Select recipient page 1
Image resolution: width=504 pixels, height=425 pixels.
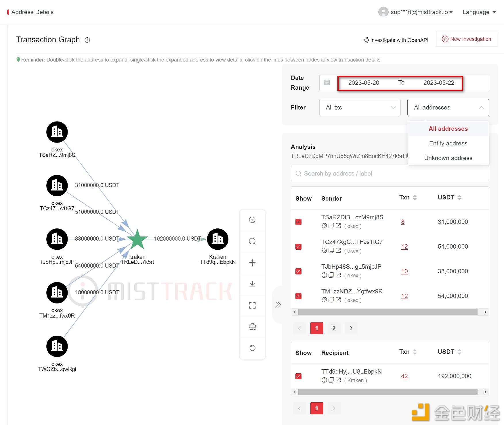317,408
